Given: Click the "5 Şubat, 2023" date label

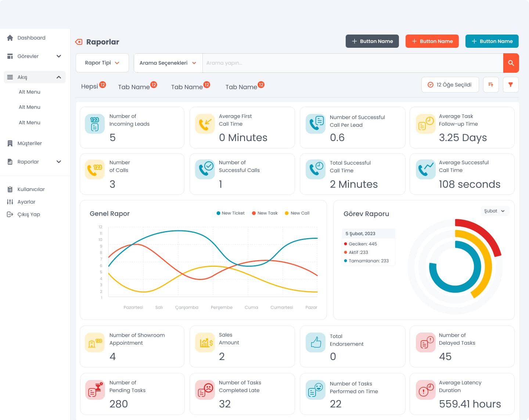Looking at the screenshot, I should click(x=360, y=234).
